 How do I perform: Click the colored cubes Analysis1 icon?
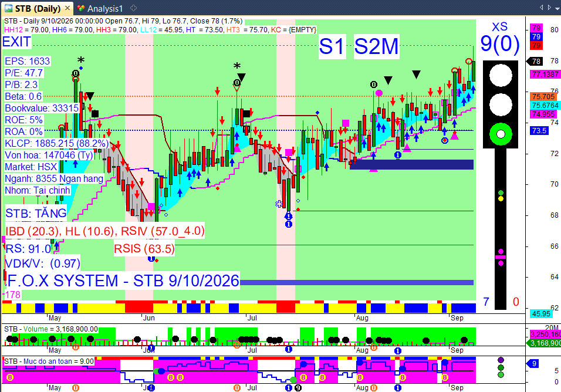click(x=81, y=8)
